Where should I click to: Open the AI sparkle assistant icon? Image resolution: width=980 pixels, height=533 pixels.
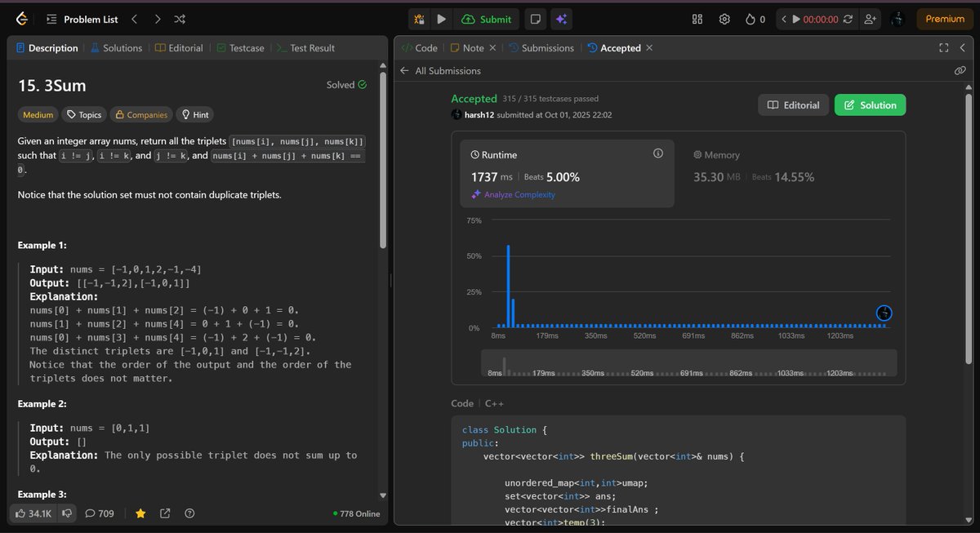coord(560,19)
